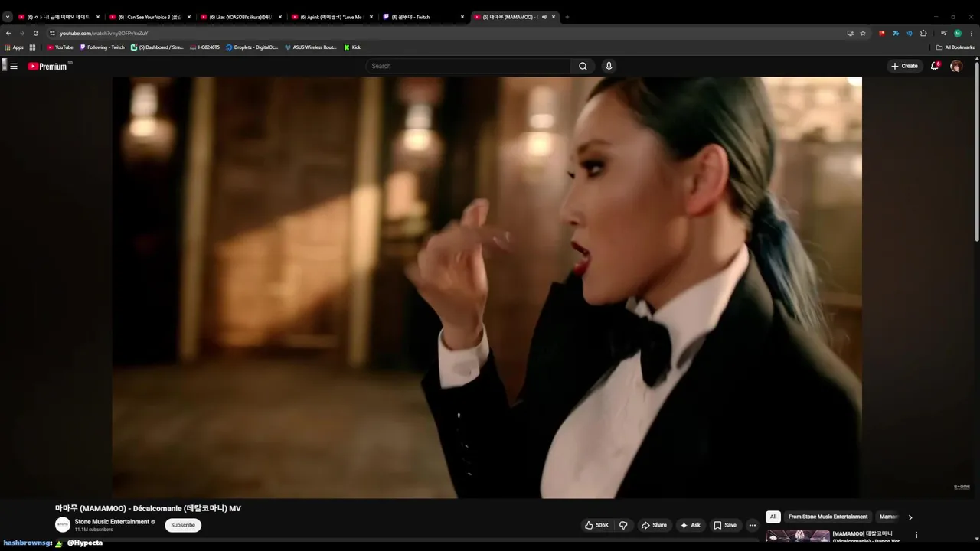This screenshot has height=551, width=980.
Task: Click the search magnifier button
Action: coord(583,66)
